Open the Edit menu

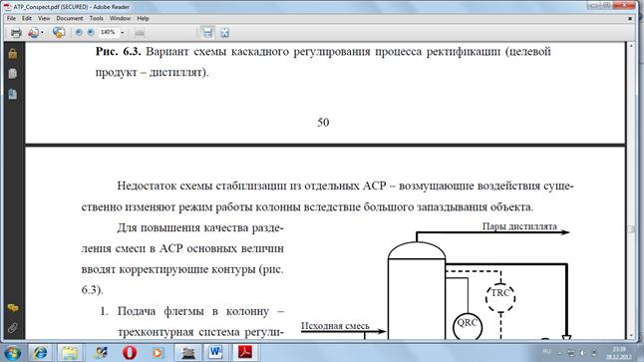coord(27,19)
